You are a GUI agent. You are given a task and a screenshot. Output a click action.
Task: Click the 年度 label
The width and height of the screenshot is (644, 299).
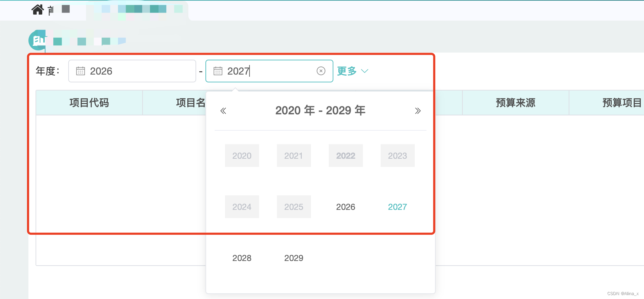[48, 71]
